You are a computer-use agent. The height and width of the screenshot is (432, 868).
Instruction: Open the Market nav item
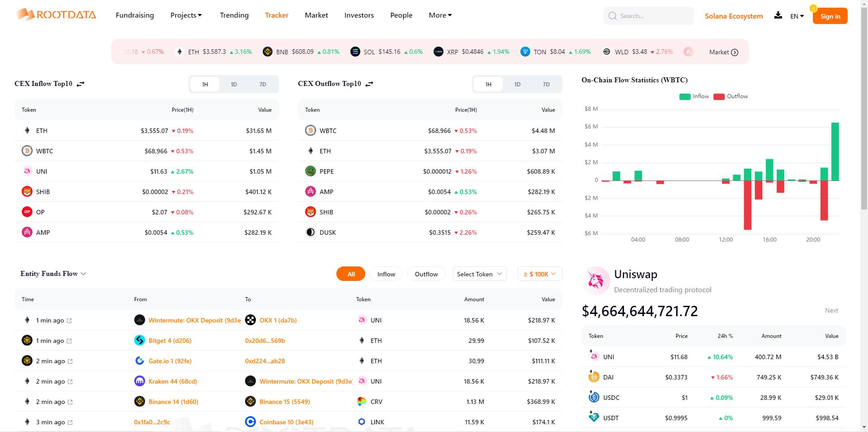pyautogui.click(x=316, y=15)
